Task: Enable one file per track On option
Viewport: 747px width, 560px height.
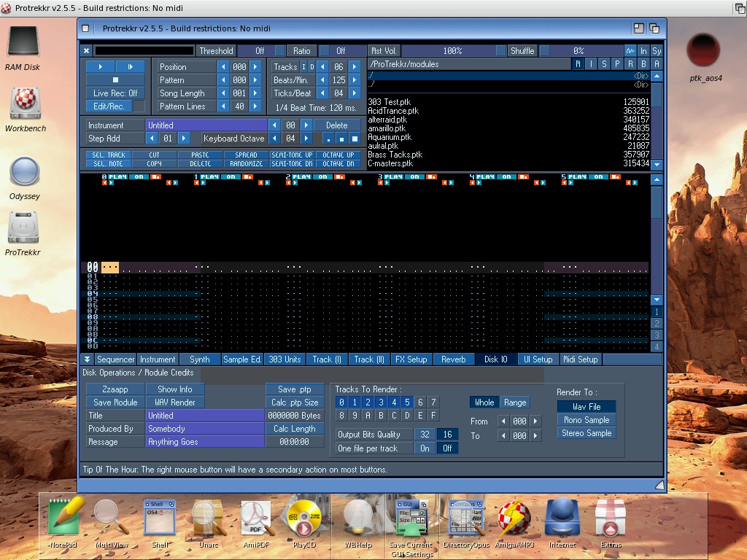Action: 425,448
